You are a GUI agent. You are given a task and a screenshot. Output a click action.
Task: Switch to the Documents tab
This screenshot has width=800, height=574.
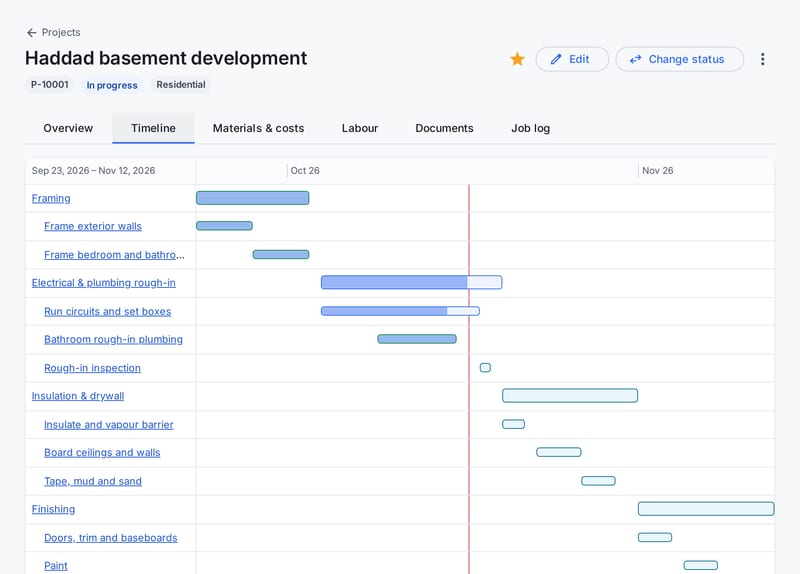tap(444, 128)
